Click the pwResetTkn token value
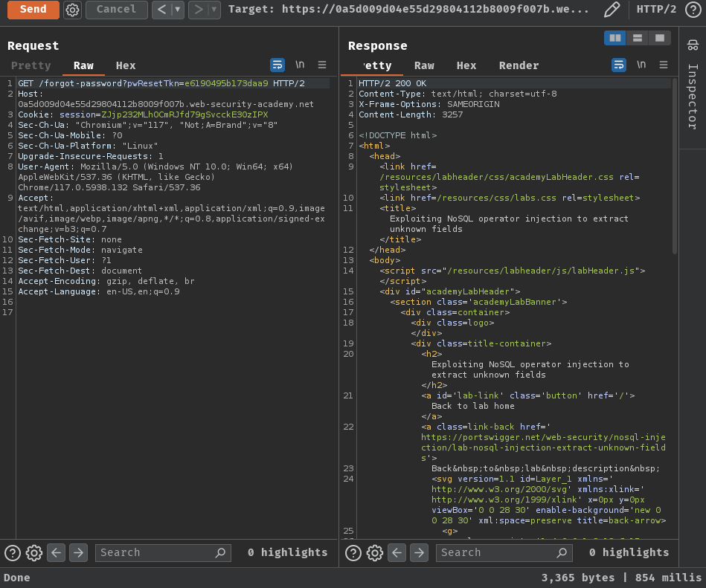 coord(226,84)
